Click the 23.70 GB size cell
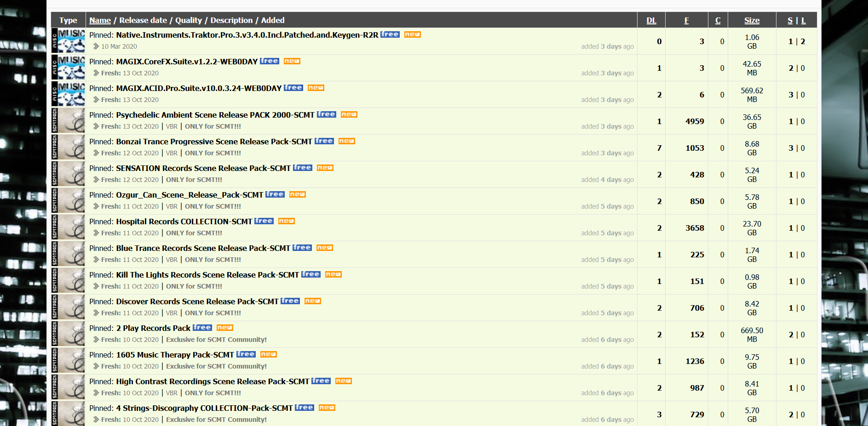This screenshot has width=868, height=426. click(x=752, y=228)
